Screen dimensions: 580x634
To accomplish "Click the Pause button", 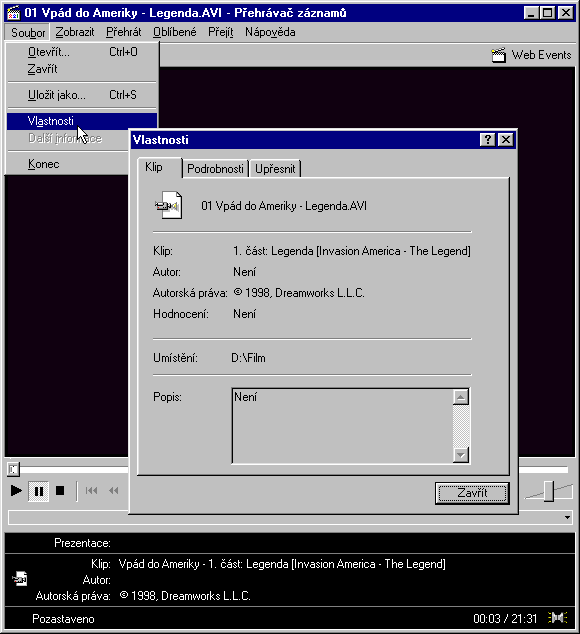I will [x=39, y=491].
